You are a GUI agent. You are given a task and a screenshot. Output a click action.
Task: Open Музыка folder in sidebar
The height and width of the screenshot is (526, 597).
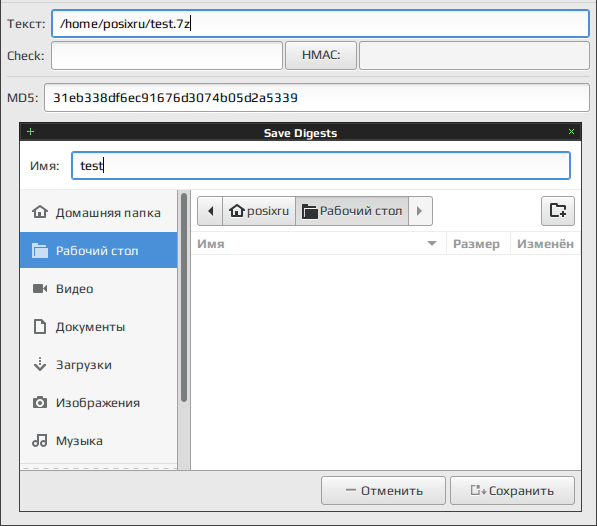pyautogui.click(x=99, y=441)
